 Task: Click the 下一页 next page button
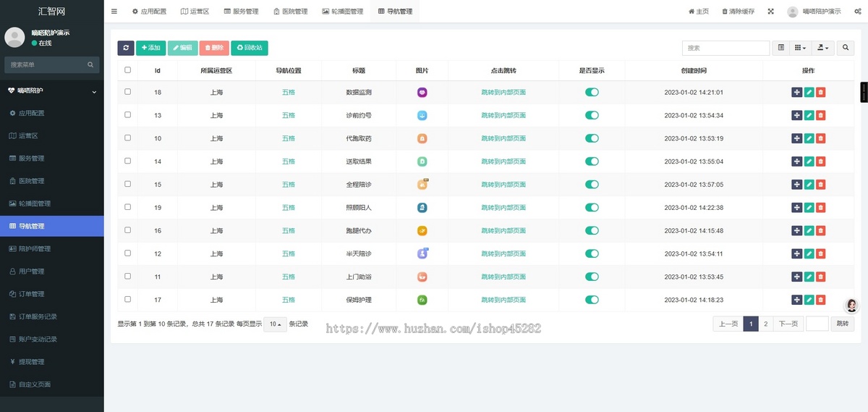click(x=788, y=324)
